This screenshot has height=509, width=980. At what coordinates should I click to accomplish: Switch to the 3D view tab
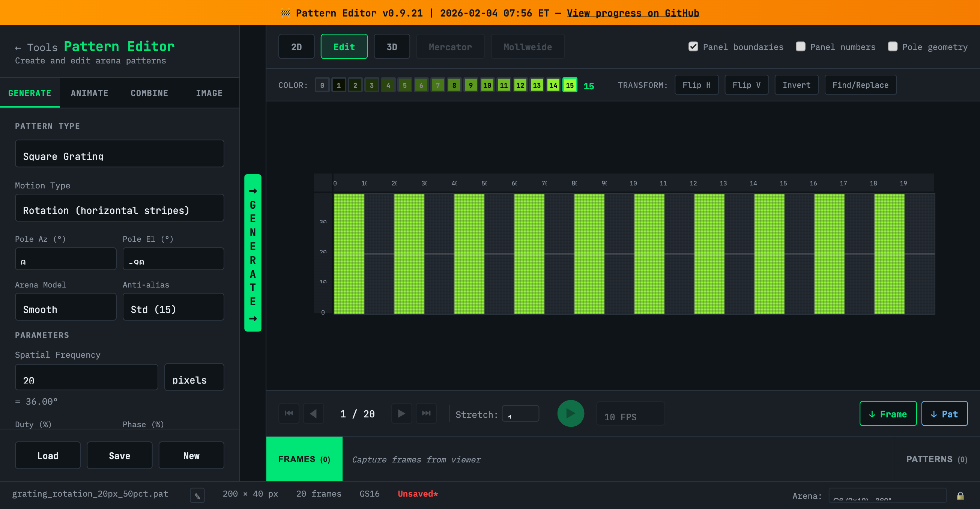(391, 47)
